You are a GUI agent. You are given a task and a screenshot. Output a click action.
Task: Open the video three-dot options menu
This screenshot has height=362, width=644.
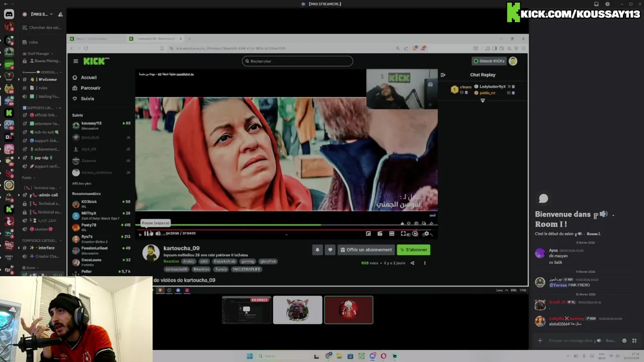pos(425,263)
